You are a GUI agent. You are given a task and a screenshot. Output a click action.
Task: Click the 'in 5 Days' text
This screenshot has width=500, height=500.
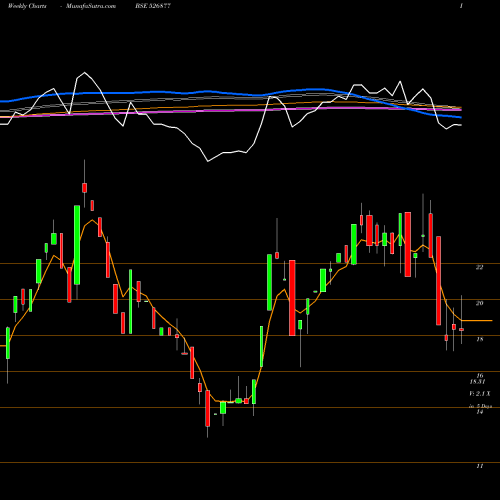(x=480, y=406)
